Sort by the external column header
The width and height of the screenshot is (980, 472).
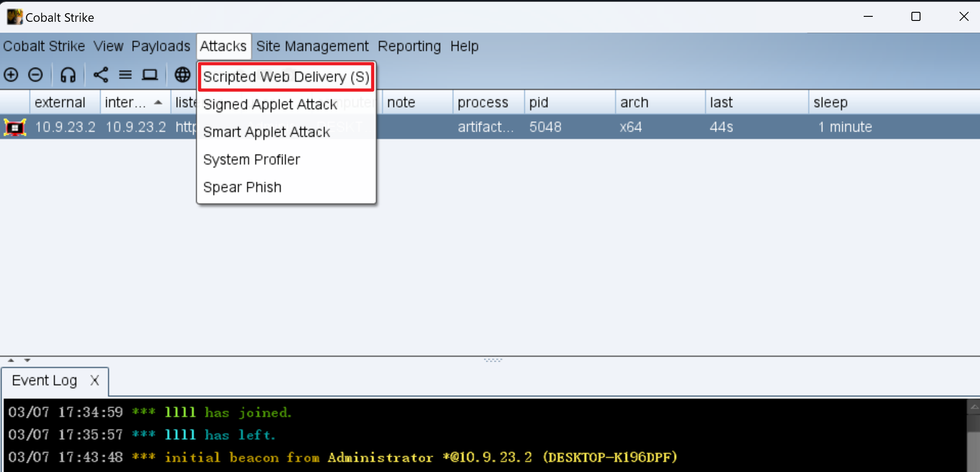65,102
